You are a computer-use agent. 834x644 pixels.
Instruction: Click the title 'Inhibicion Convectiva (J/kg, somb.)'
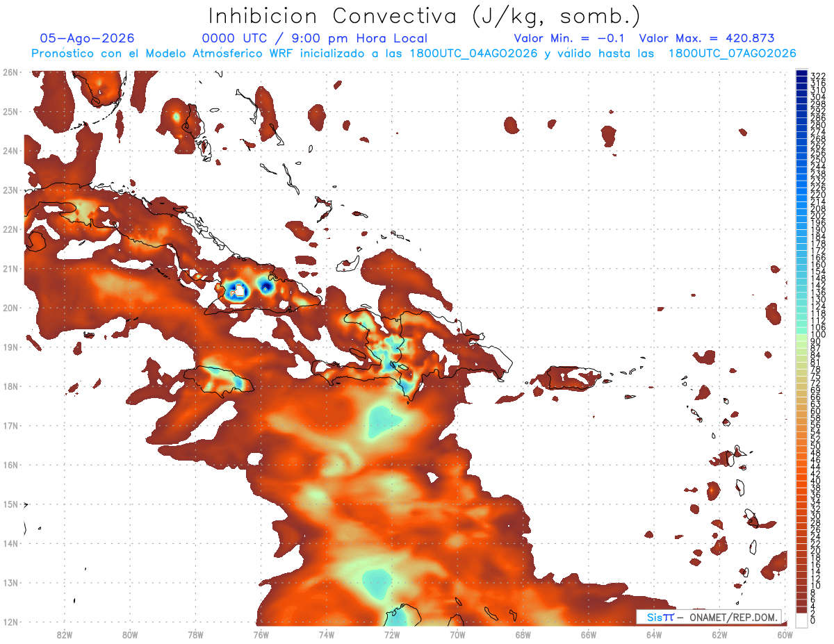[x=425, y=17]
